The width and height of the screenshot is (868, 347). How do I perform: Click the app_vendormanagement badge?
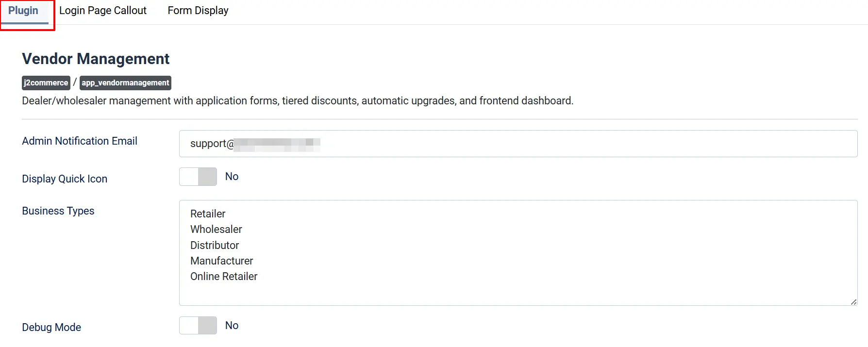pyautogui.click(x=125, y=83)
